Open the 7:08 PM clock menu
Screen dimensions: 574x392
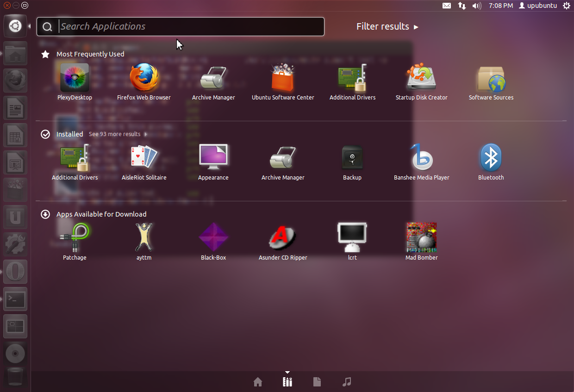pos(501,6)
